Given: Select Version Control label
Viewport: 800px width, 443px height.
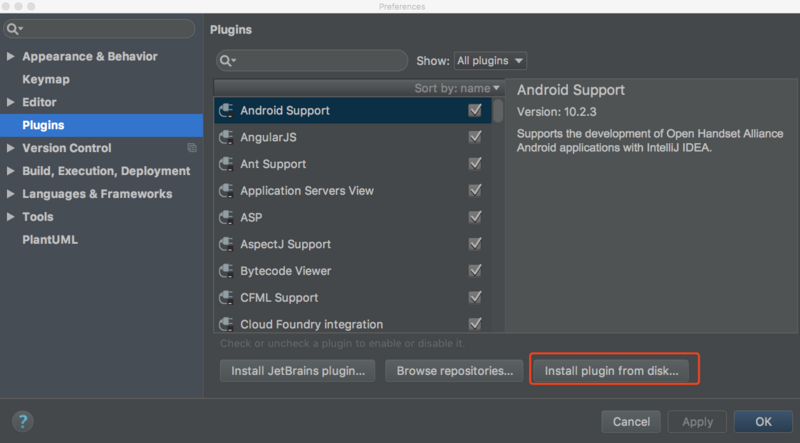Looking at the screenshot, I should (x=67, y=148).
